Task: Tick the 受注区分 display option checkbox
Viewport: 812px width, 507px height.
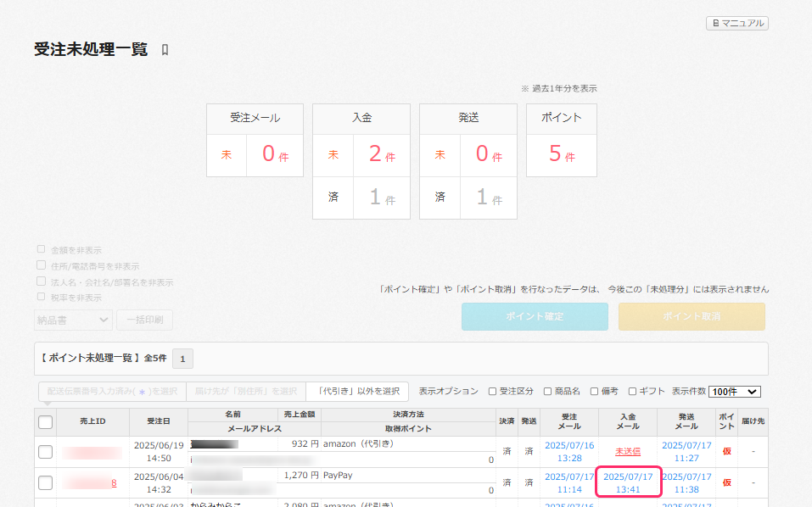Action: click(493, 391)
